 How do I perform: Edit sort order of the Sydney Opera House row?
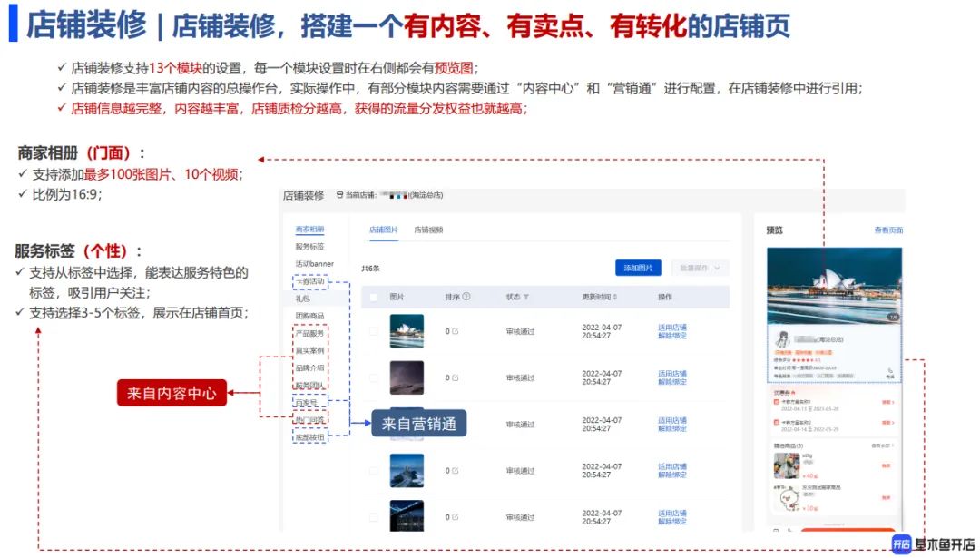[x=456, y=331]
